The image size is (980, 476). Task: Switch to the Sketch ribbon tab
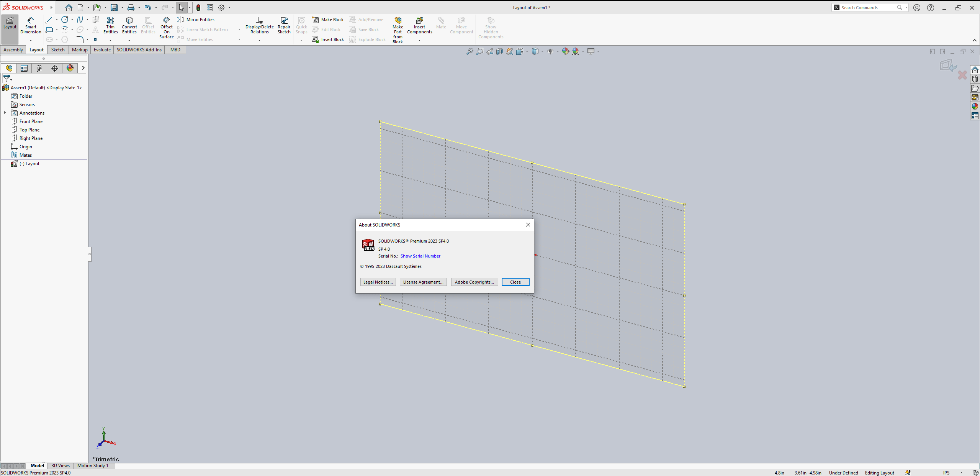[58, 50]
